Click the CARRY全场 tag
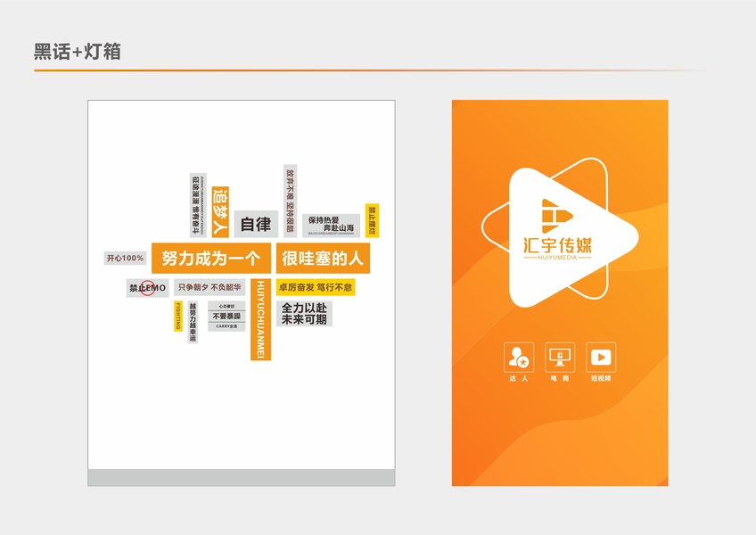This screenshot has height=535, width=756. point(226,326)
